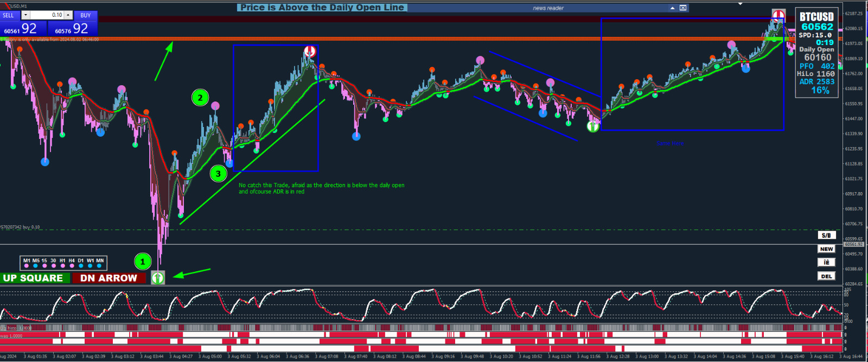Click the DN ARROW red label
Viewport: 868px width, 362px height.
pos(108,278)
